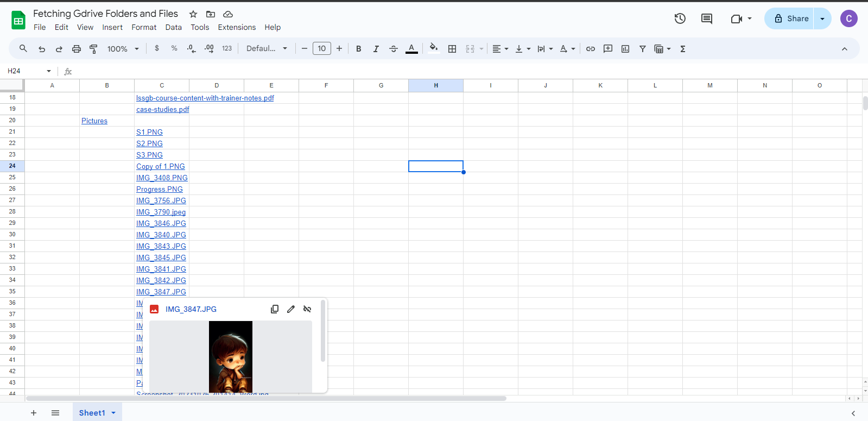The height and width of the screenshot is (421, 868).
Task: Collapse the toolbar menus chevron
Action: tap(845, 49)
